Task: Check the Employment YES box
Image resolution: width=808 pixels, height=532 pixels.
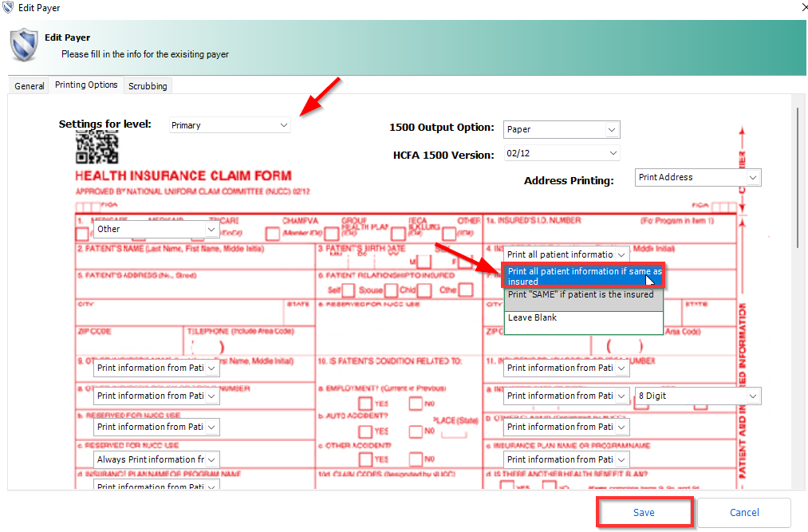Action: [365, 404]
